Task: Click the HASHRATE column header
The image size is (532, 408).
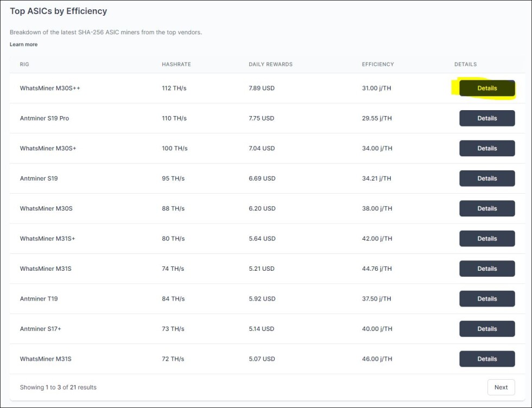Action: [176, 64]
